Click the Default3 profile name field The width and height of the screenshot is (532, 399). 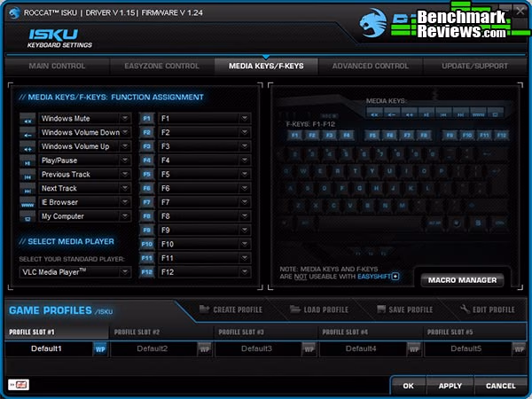[x=258, y=348]
